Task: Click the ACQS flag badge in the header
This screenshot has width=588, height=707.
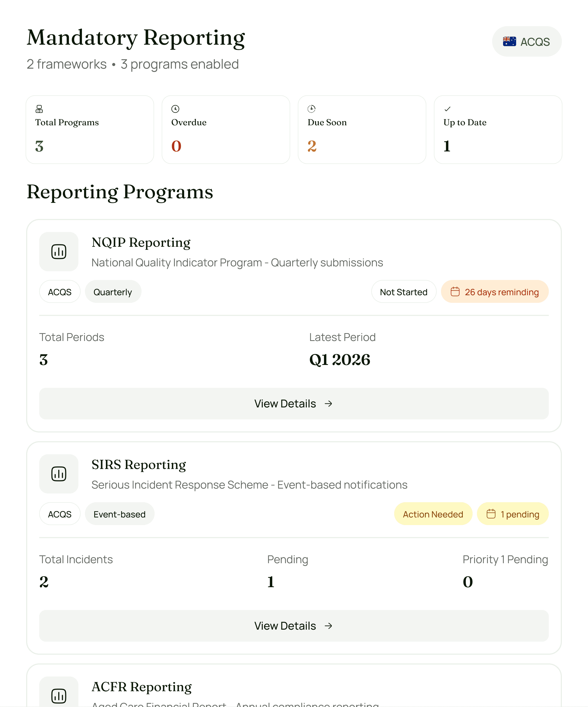Action: click(526, 41)
